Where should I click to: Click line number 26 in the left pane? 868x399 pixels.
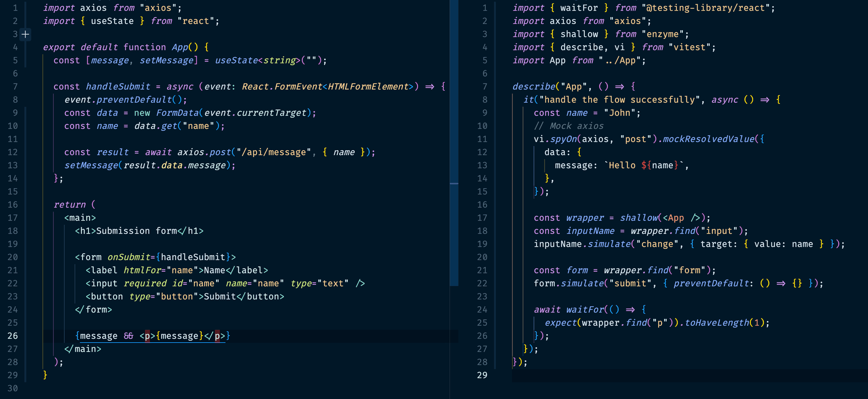tap(12, 335)
